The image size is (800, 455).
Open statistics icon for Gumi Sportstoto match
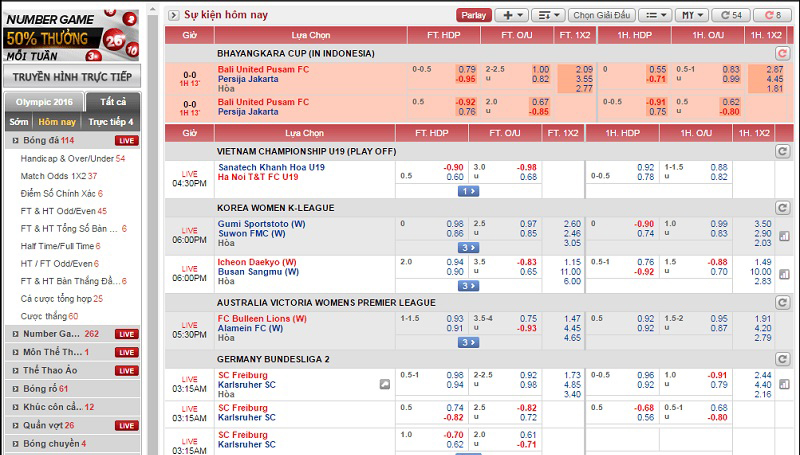coord(782,236)
